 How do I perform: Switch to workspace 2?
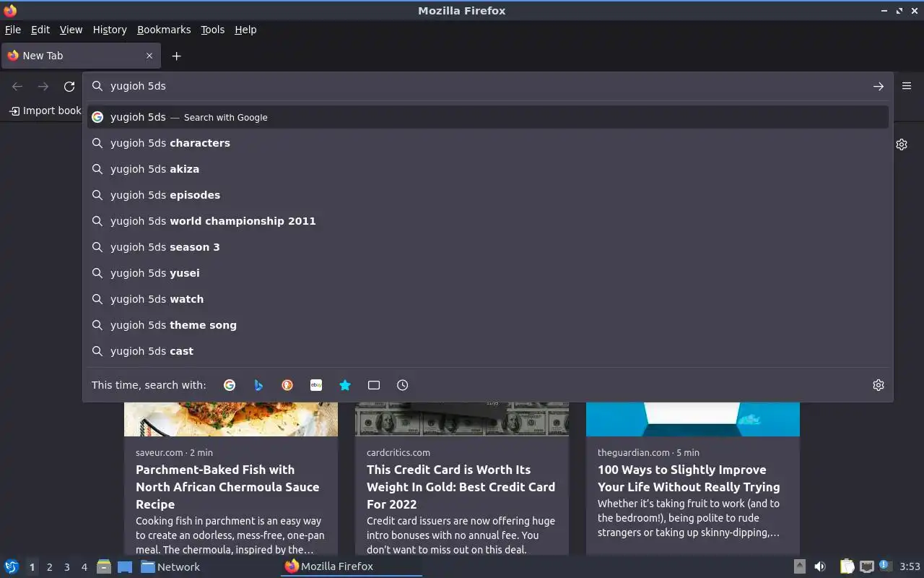click(49, 567)
